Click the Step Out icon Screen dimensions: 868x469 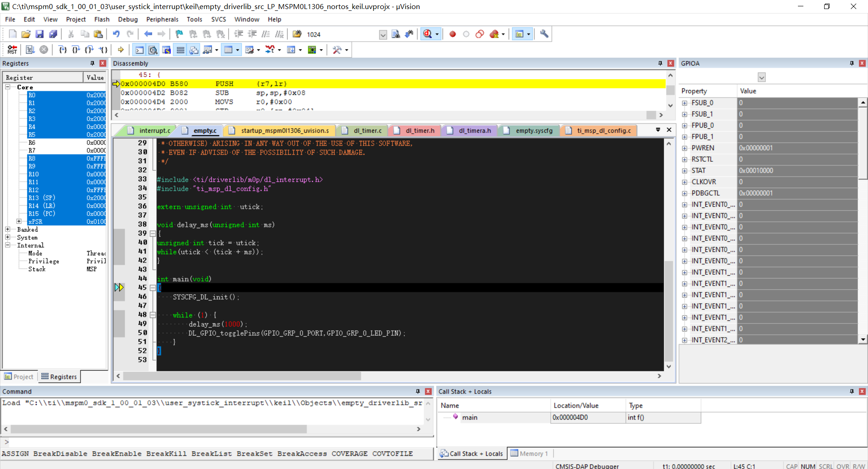(x=90, y=50)
